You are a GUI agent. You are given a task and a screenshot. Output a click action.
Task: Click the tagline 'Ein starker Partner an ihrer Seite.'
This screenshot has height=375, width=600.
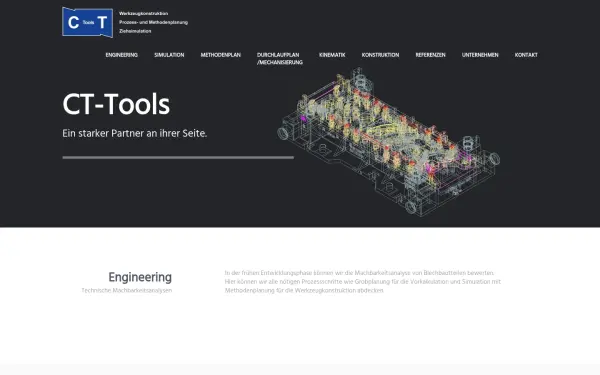(135, 134)
